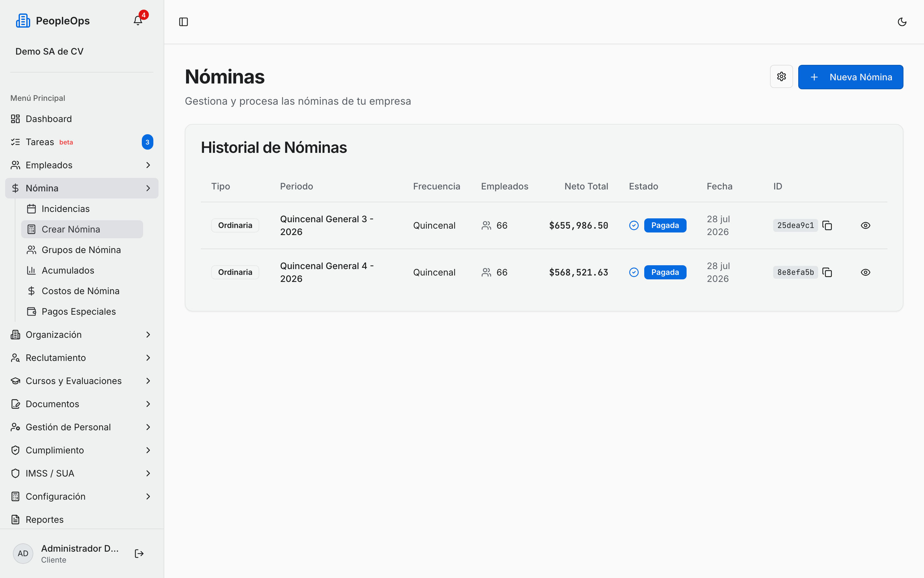Click Pagada badge for Quincenal General 4

[665, 272]
